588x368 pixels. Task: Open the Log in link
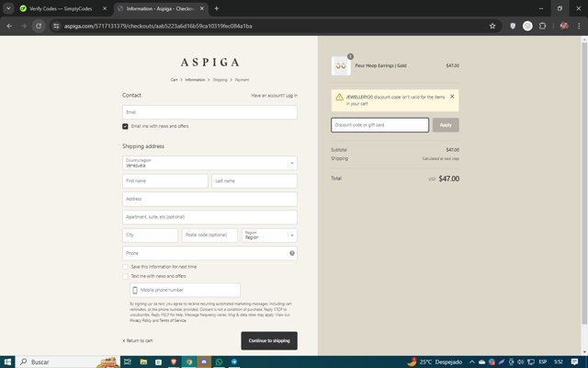click(x=291, y=96)
